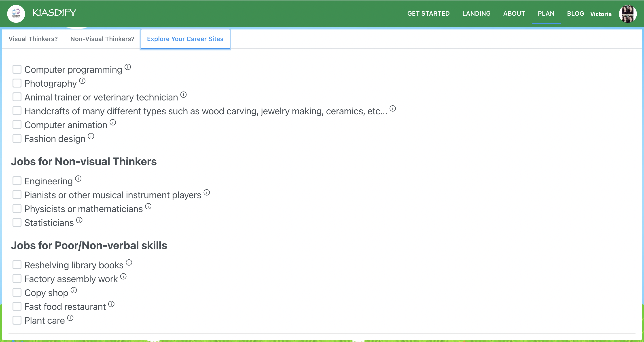Select the Copy shop checkbox
This screenshot has height=342, width=644.
point(17,293)
